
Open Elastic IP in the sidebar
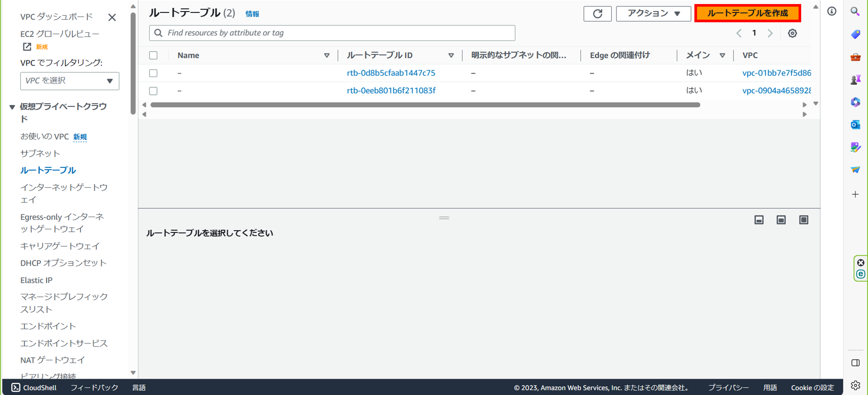point(36,280)
